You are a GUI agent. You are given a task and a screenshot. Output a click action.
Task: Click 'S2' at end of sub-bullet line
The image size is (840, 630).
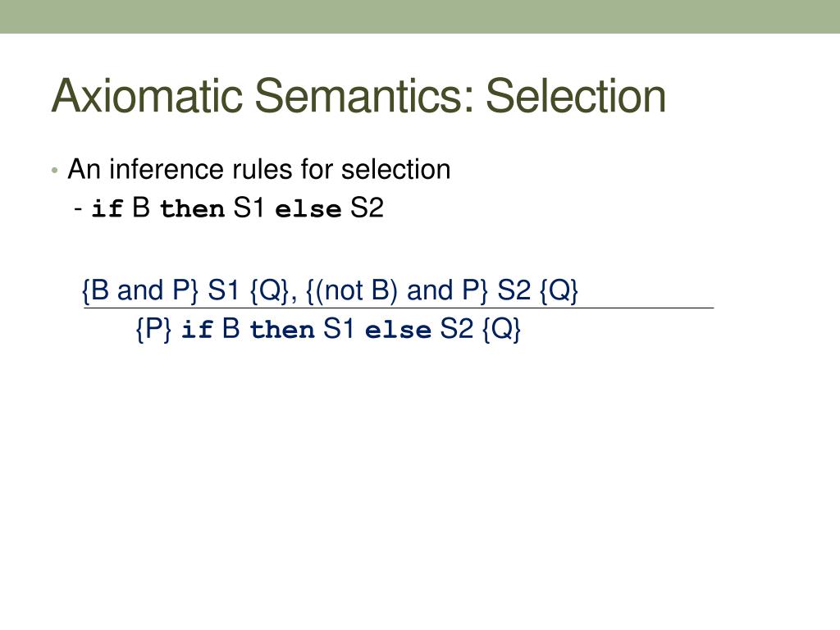(x=367, y=208)
